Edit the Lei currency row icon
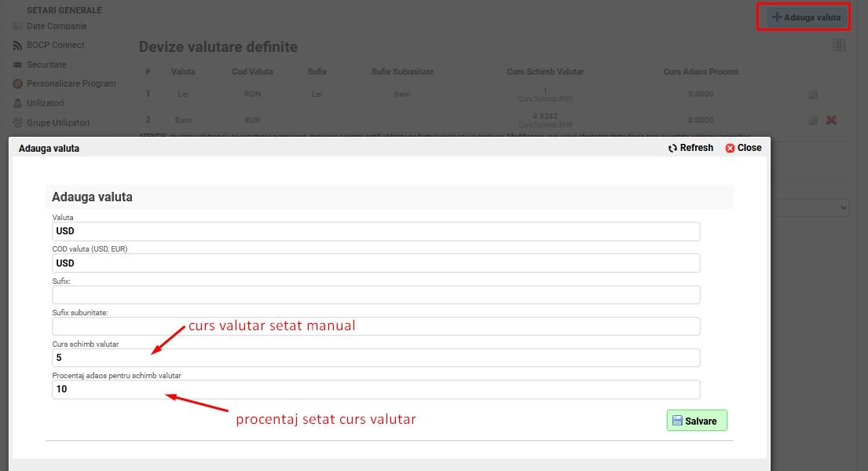This screenshot has width=868, height=471. tap(813, 94)
